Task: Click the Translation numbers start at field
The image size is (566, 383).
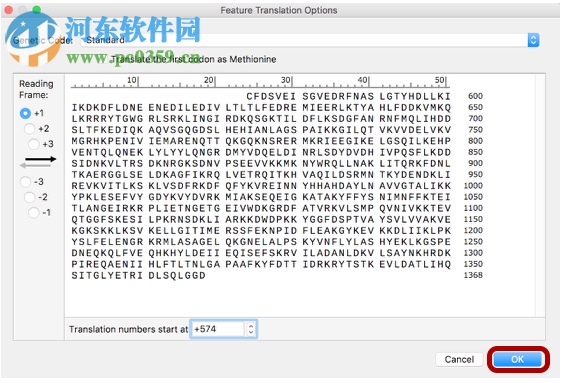Action: pyautogui.click(x=219, y=329)
